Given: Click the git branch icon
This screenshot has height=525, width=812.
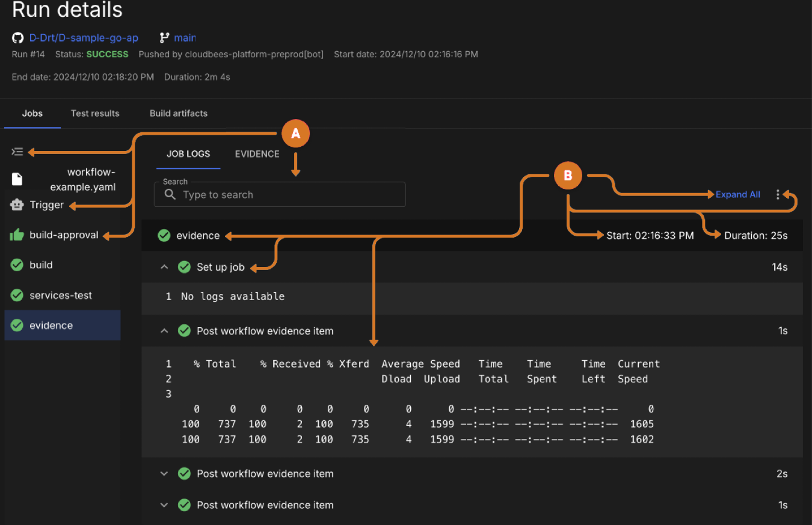Looking at the screenshot, I should (x=164, y=38).
